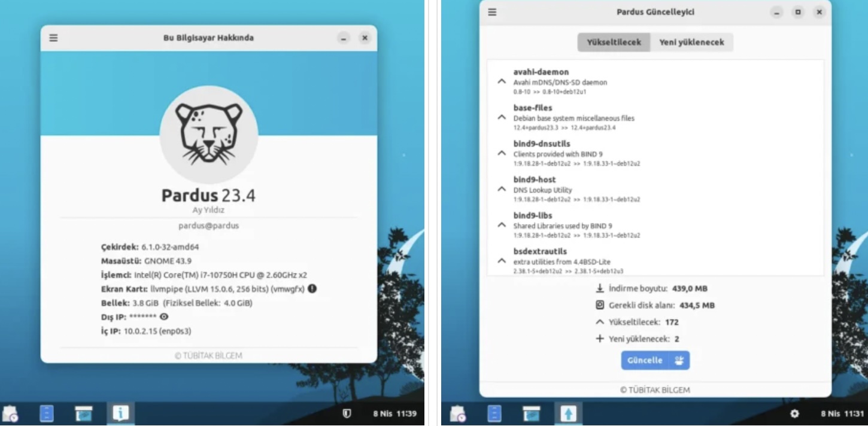Close the Bu Bilgisayar Hakkında window
The height and width of the screenshot is (426, 868).
coord(365,38)
